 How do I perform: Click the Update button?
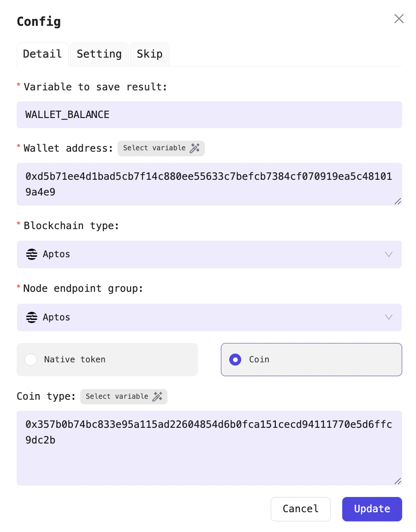372,509
